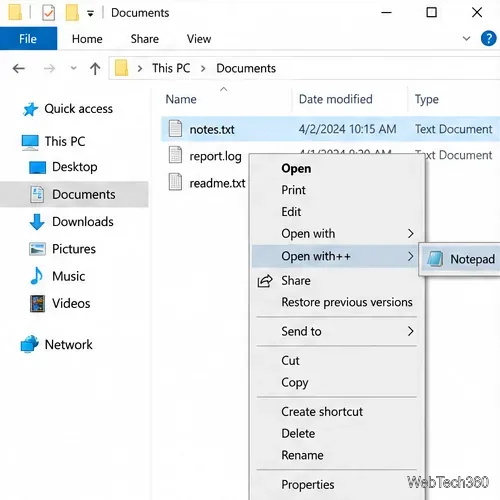
Task: Switch to the View ribbon tab
Action: pyautogui.click(x=199, y=39)
